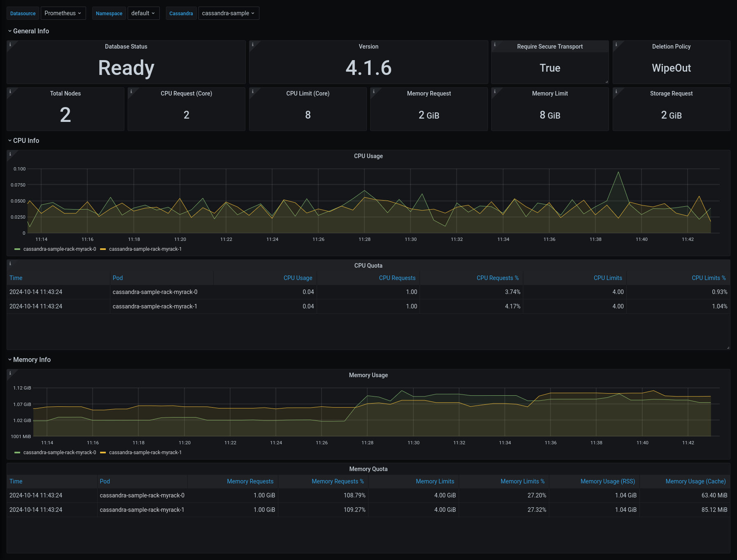The image size is (737, 560).
Task: Click the info icon on Version panel
Action: pos(252,44)
